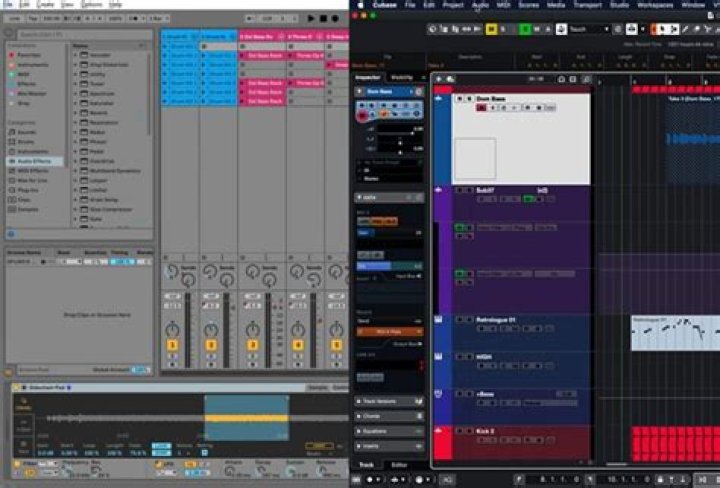Click the record enable button in Cubase Inspector
Viewport: 720px width, 488px height.
(362, 116)
